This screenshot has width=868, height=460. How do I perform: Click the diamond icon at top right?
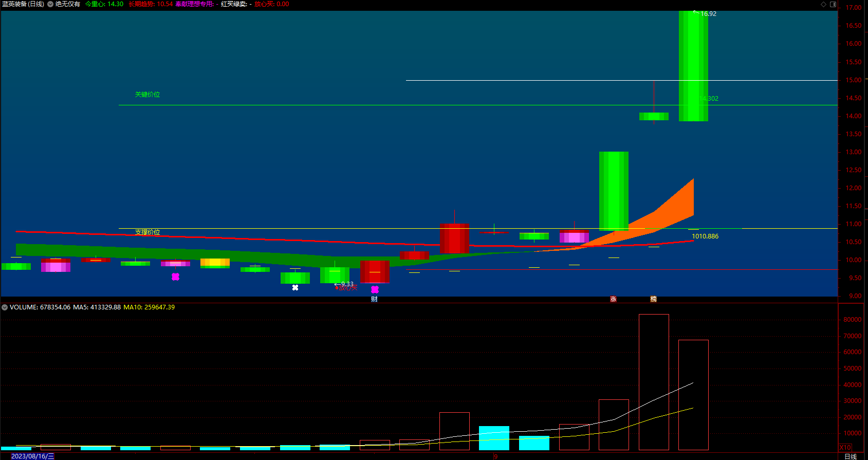pyautogui.click(x=823, y=4)
